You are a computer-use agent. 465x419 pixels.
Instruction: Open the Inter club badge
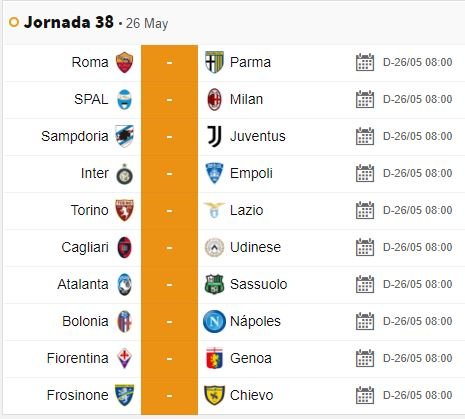click(x=124, y=174)
